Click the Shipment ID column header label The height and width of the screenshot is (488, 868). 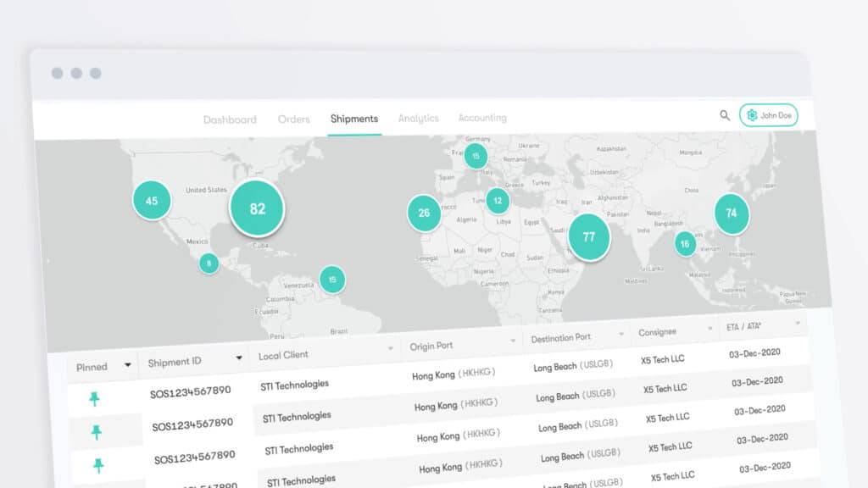point(175,362)
